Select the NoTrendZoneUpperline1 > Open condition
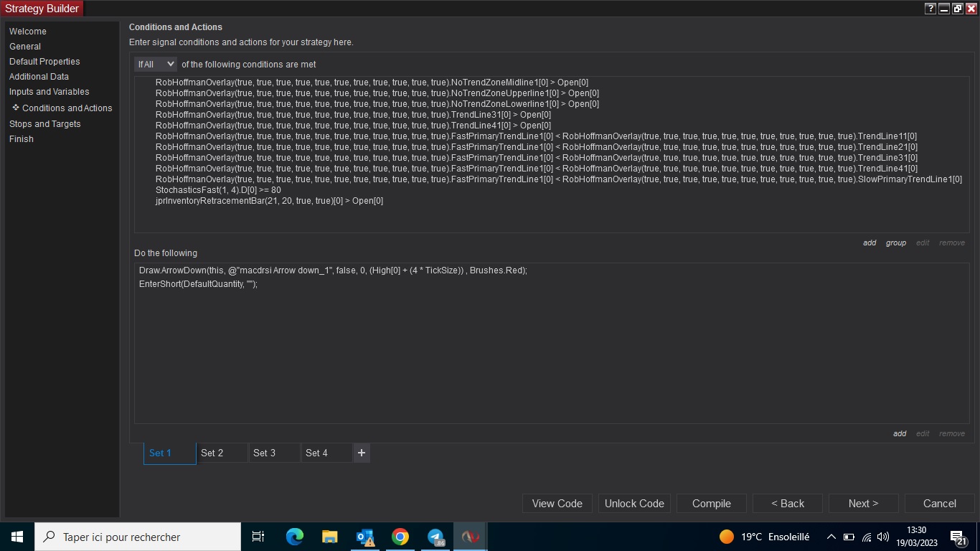980x551 pixels. pos(377,93)
